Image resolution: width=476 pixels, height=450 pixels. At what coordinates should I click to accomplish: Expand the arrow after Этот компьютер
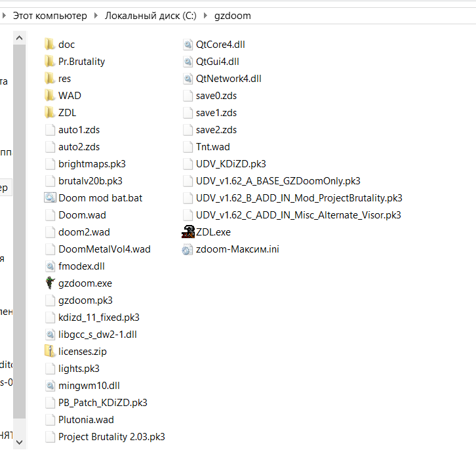(96, 16)
